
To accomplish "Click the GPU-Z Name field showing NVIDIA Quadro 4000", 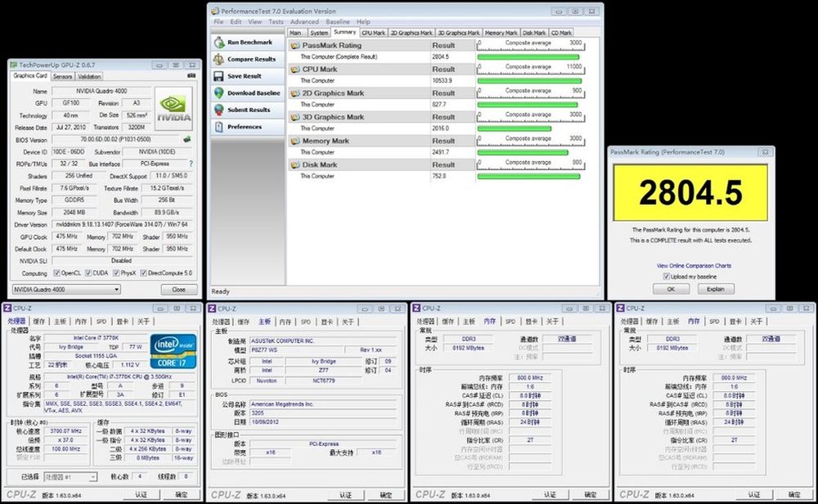I will 100,91.
